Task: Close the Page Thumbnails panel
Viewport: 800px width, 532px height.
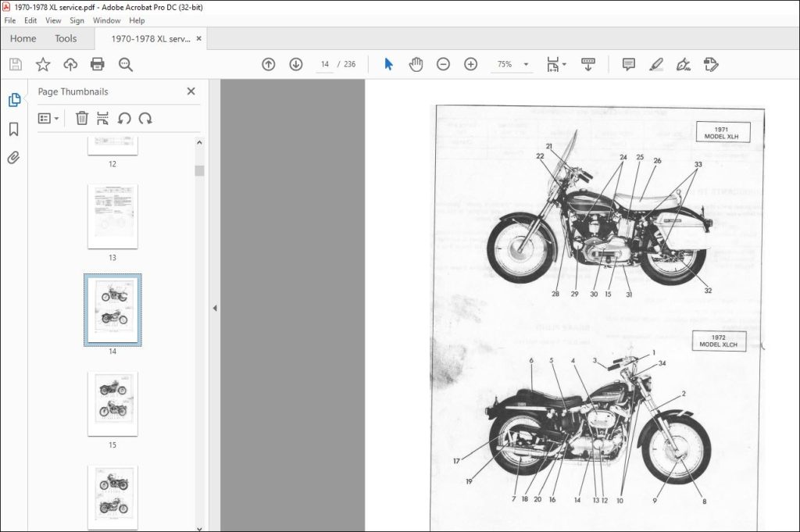Action: (x=191, y=91)
